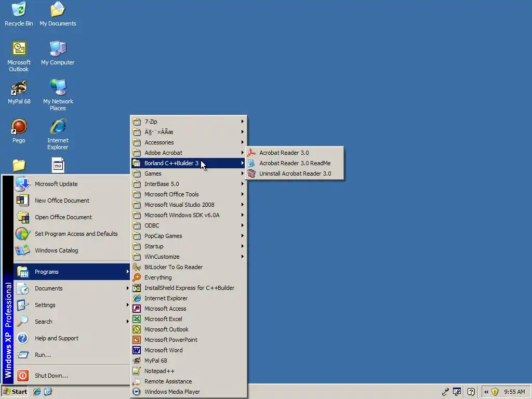
Task: Launch Acrobat Reader 3.0 from submenu
Action: 295,153
